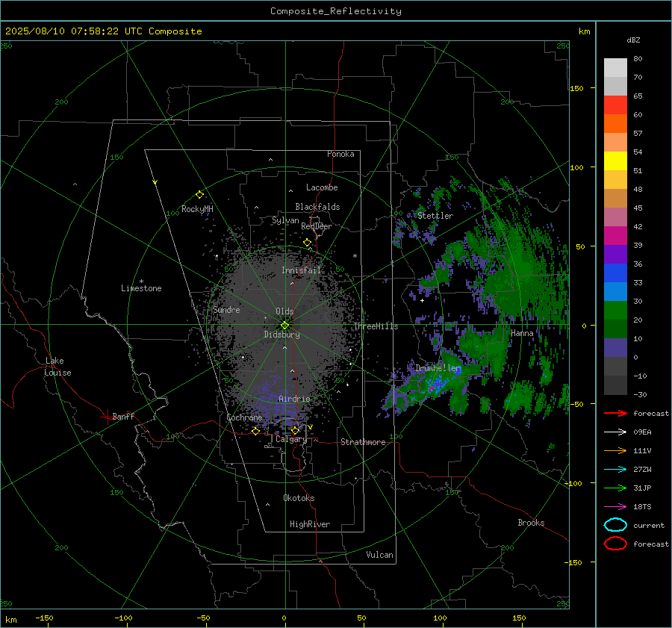Click the dBZ legend heading
This screenshot has height=628, width=672.
click(633, 40)
